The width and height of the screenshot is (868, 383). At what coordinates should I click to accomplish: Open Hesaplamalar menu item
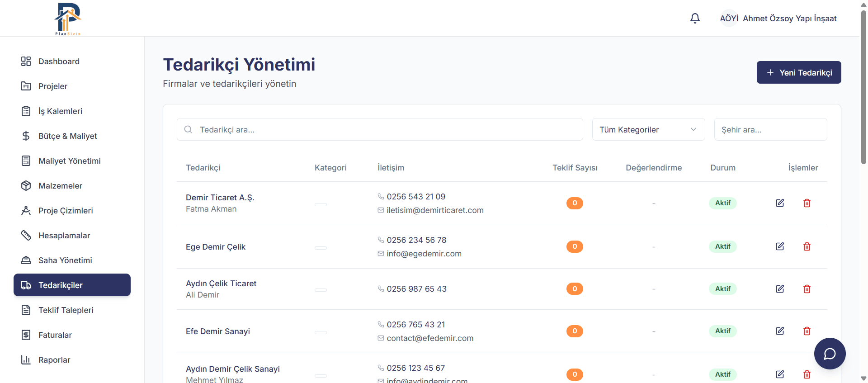coord(72,236)
